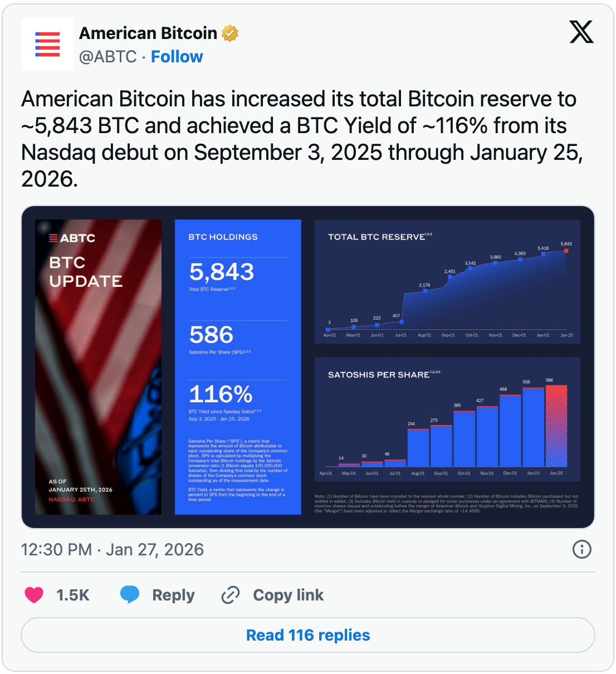This screenshot has width=616, height=674.
Task: Click the Copy link label text
Action: (289, 594)
